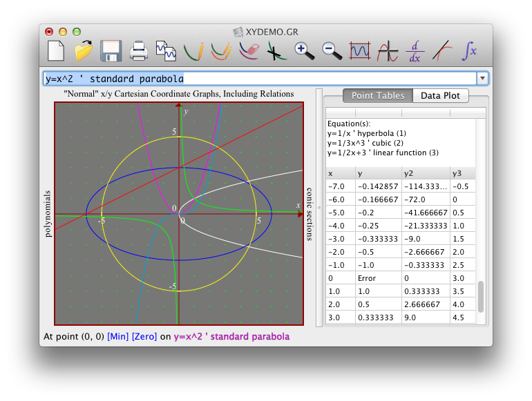Click the 'x' column header
The image size is (532, 401).
click(341, 173)
